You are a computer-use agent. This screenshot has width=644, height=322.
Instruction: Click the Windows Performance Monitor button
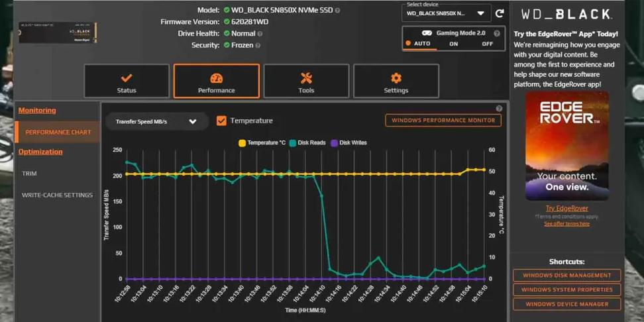[443, 121]
